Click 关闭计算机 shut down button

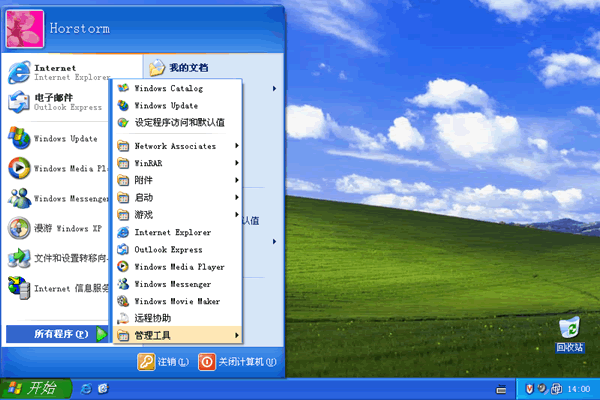click(237, 362)
